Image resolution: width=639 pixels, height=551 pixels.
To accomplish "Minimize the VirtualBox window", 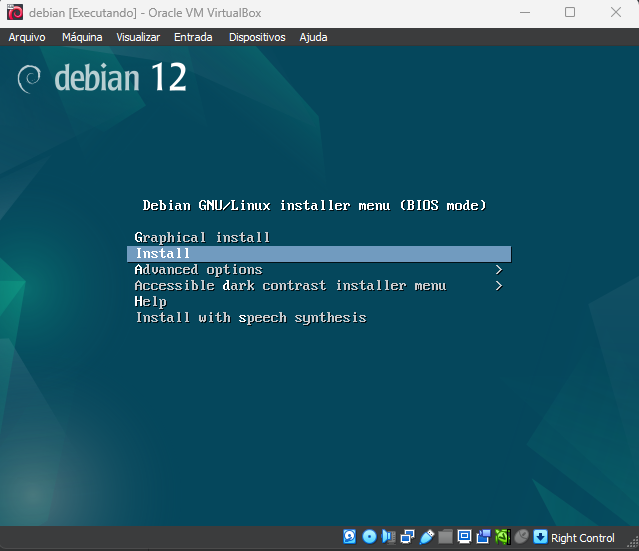I will tap(525, 13).
